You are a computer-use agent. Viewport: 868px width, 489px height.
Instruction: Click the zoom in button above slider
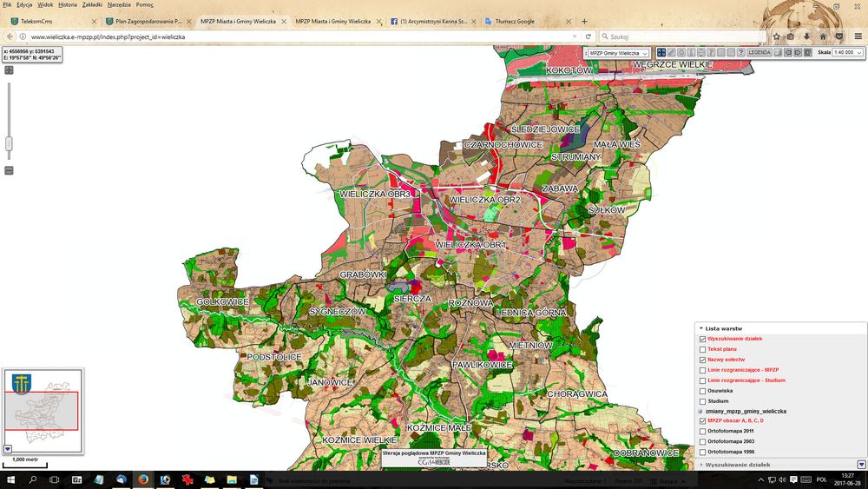coord(9,70)
